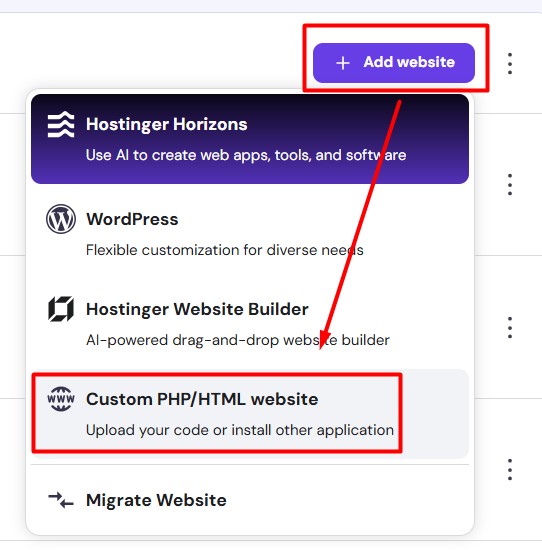
Task: Click the Hostinger Horizons wave logo
Action: point(61,124)
